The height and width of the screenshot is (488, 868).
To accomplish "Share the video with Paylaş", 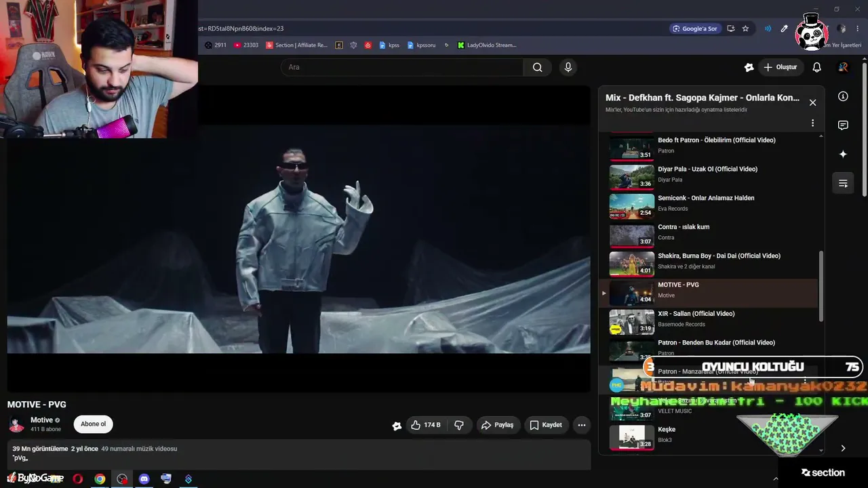I will click(x=497, y=425).
